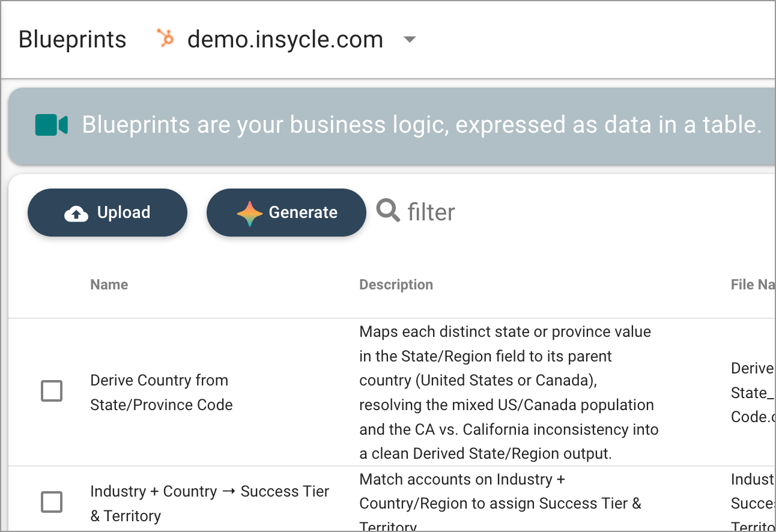Open the Derive Country from State/Province Code blueprint
This screenshot has width=776, height=532.
pos(162,393)
